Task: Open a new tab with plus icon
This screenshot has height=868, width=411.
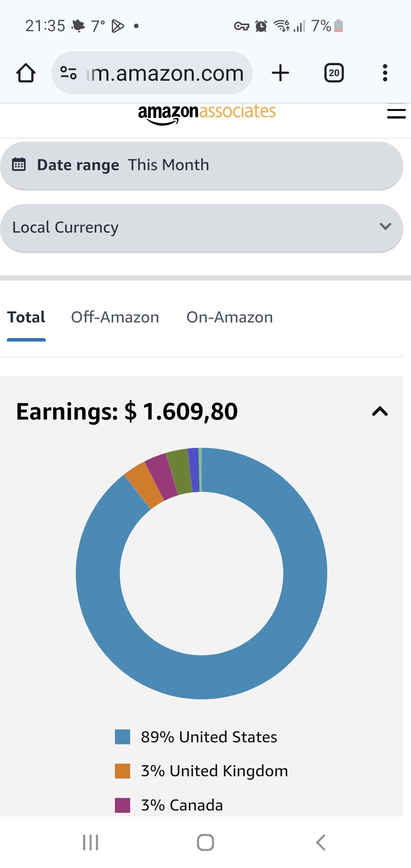Action: pyautogui.click(x=280, y=73)
